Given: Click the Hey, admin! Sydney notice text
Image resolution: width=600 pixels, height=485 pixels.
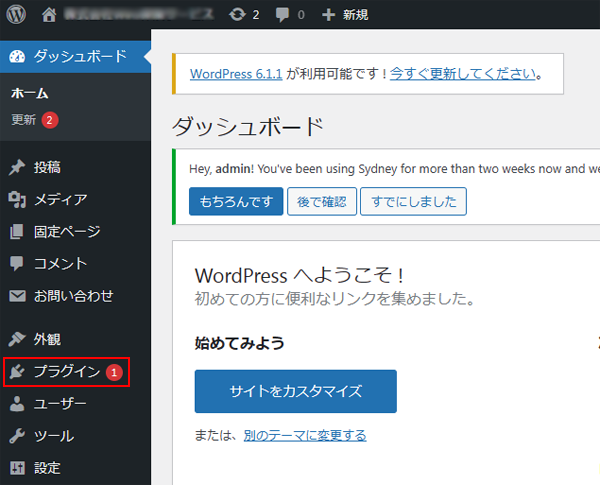Looking at the screenshot, I should pos(395,169).
